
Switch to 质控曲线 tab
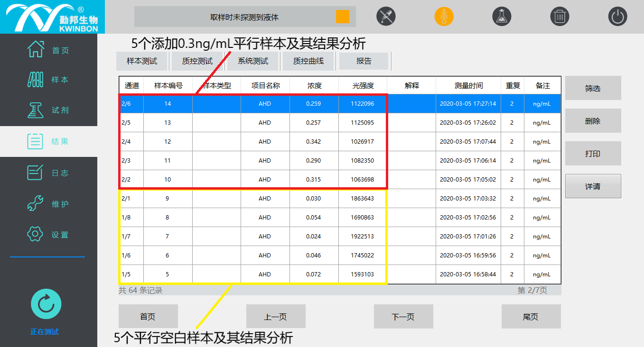[x=308, y=61]
